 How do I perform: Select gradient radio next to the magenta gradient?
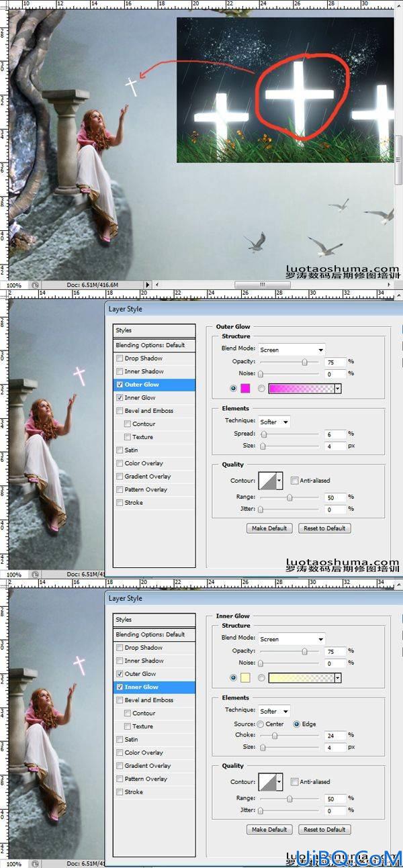(x=261, y=388)
